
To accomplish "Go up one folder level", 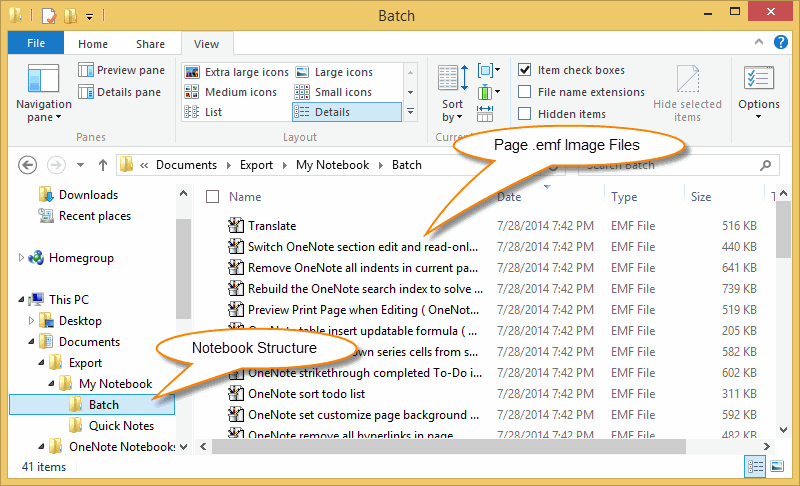I will (x=103, y=165).
